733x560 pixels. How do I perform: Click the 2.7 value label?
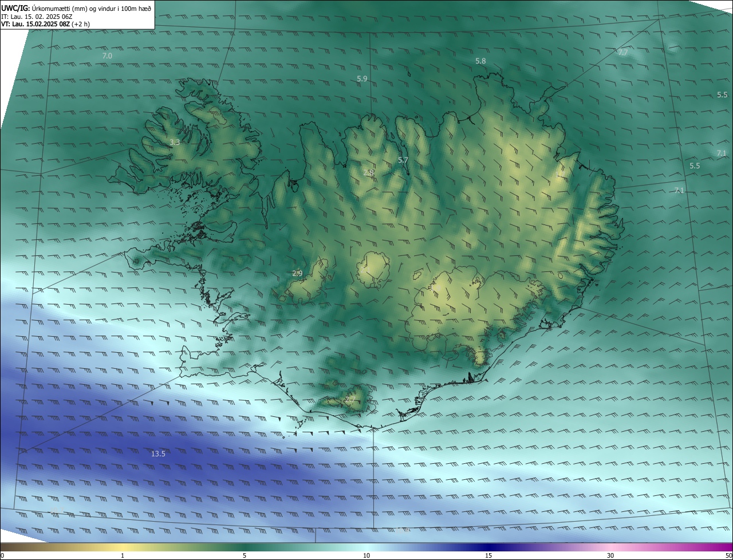click(350, 400)
